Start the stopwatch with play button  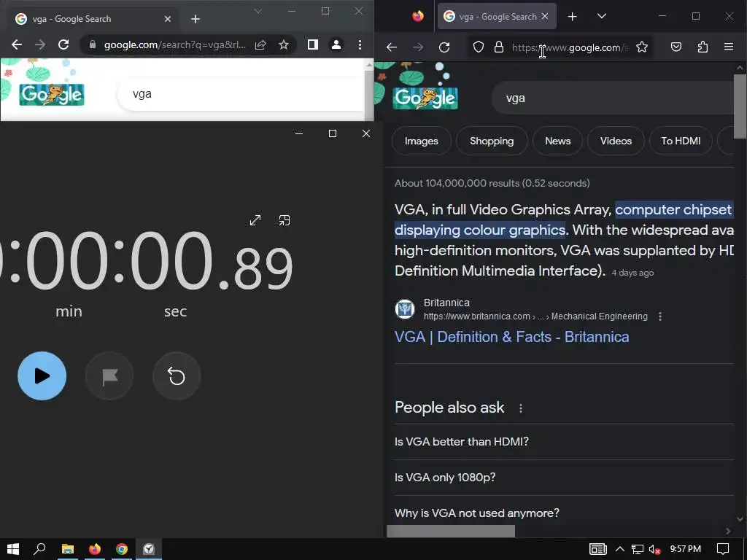click(x=42, y=376)
